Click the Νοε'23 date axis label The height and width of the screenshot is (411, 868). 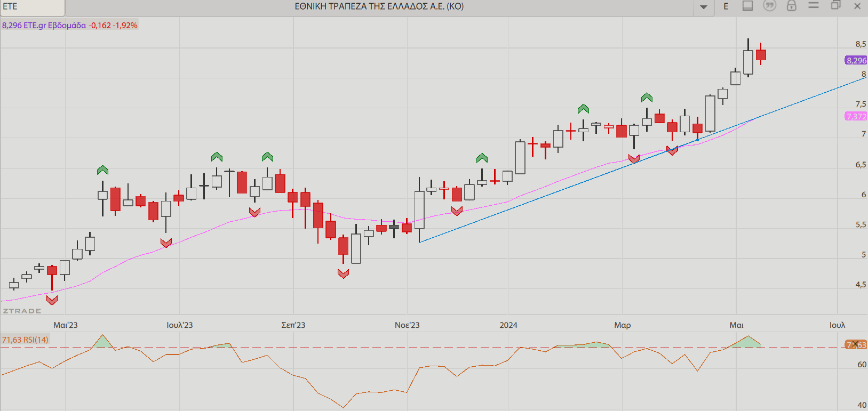[407, 325]
